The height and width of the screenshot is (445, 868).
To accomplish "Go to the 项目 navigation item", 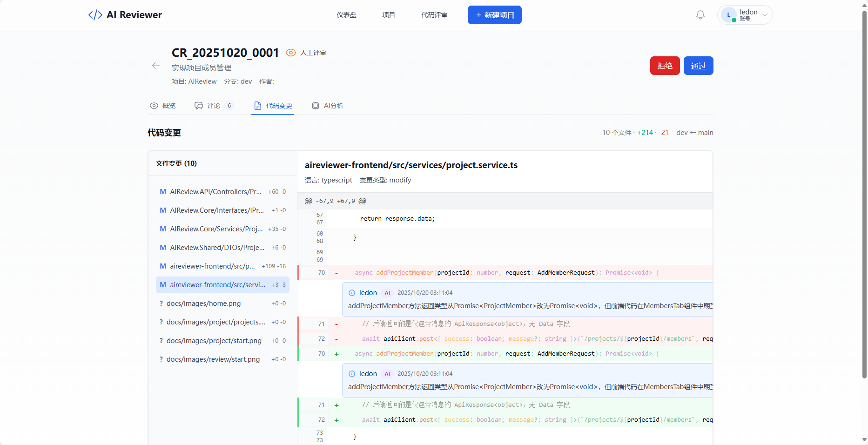I will click(389, 15).
